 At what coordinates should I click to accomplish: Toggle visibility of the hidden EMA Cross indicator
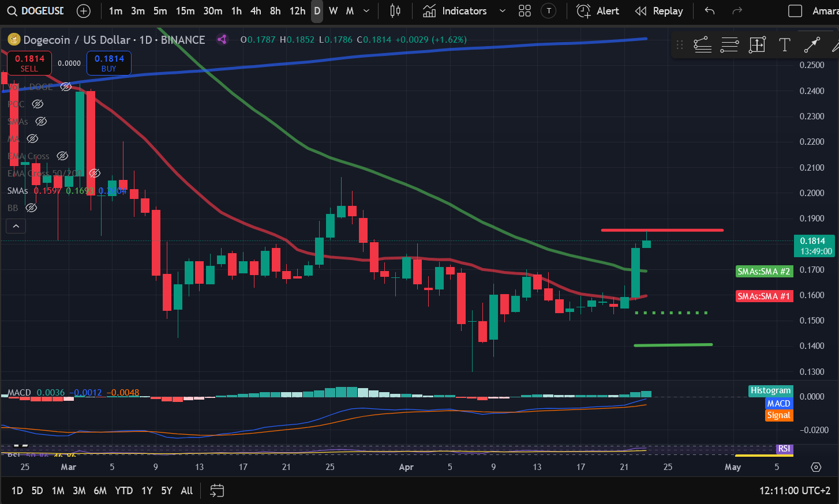tap(62, 156)
